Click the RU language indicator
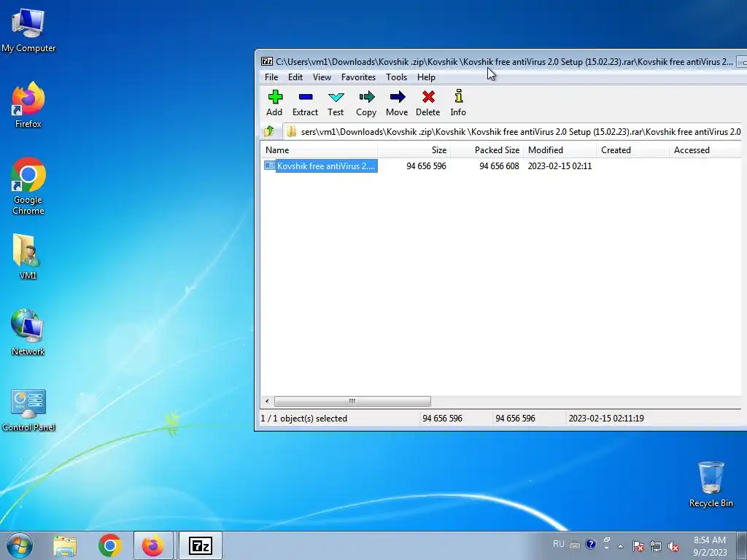The height and width of the screenshot is (560, 747). click(x=558, y=544)
